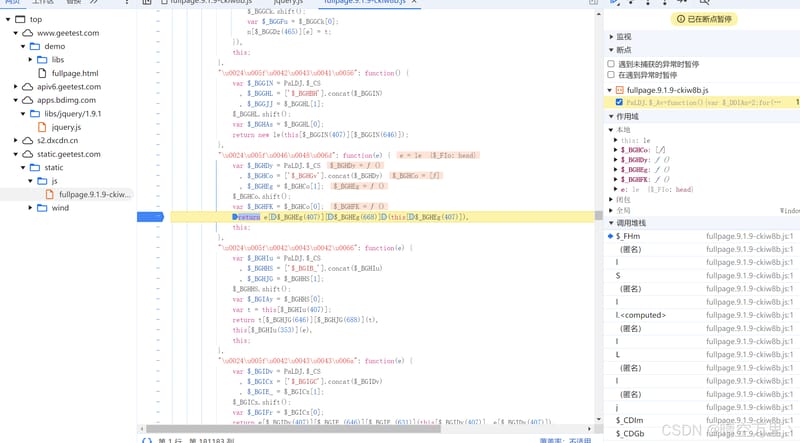Select the apiv6.geetest.com tree label

tap(69, 87)
